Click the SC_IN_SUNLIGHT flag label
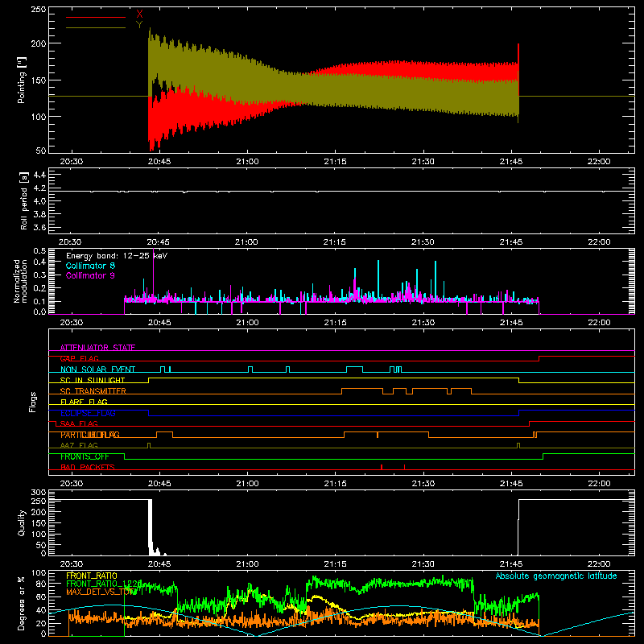The width and height of the screenshot is (644, 644). [93, 380]
